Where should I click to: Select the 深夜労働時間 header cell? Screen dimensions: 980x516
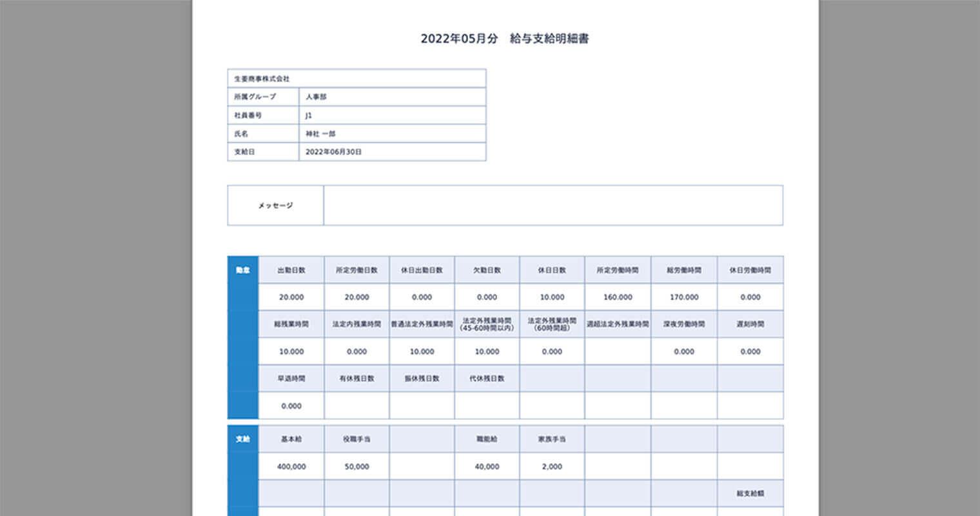pyautogui.click(x=683, y=324)
